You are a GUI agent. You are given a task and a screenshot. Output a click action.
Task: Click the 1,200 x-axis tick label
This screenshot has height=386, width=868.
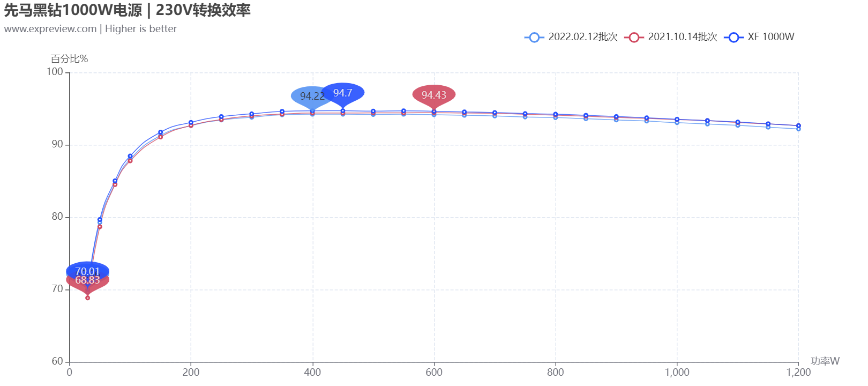798,373
